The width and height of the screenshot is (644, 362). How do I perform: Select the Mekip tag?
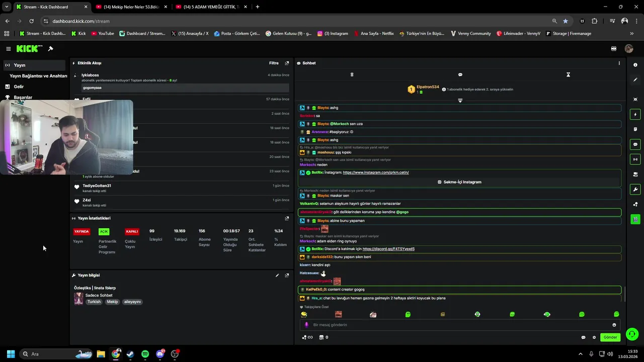coord(112,302)
